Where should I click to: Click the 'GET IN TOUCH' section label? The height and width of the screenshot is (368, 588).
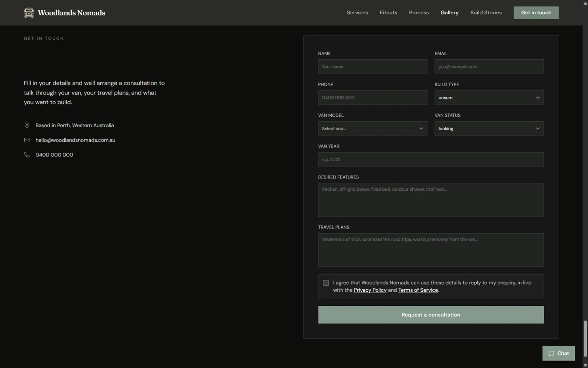(44, 38)
